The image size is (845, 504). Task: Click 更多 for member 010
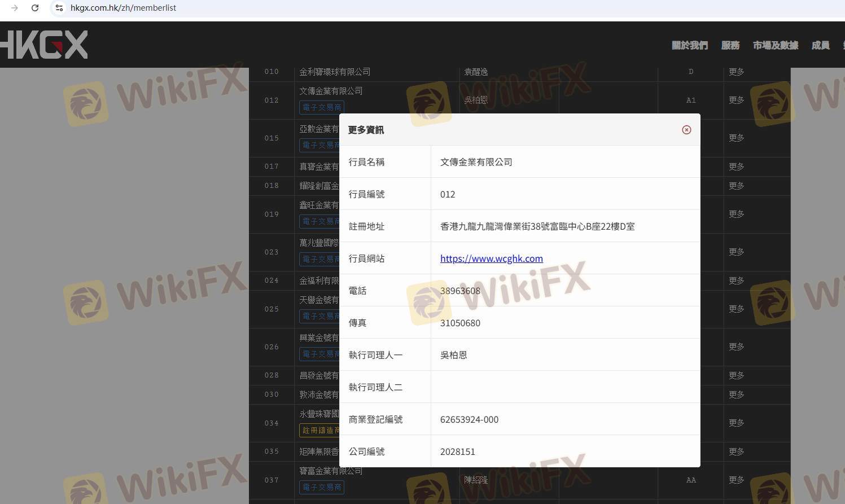coord(736,72)
